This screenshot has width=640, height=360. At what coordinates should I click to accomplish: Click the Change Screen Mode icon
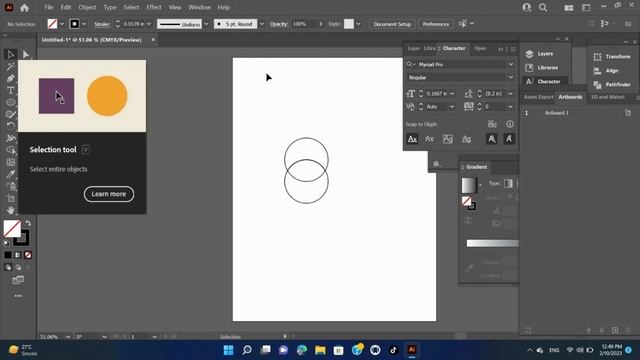point(18,280)
